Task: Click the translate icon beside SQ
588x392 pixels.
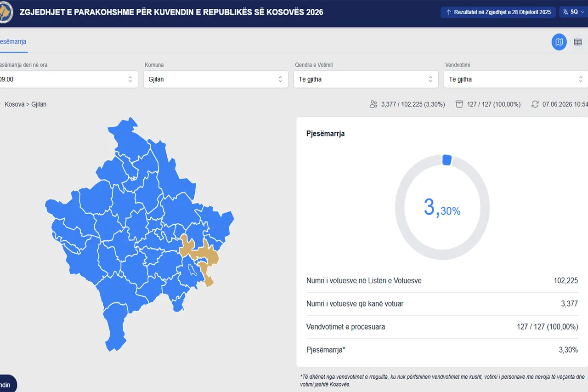Action: [565, 12]
